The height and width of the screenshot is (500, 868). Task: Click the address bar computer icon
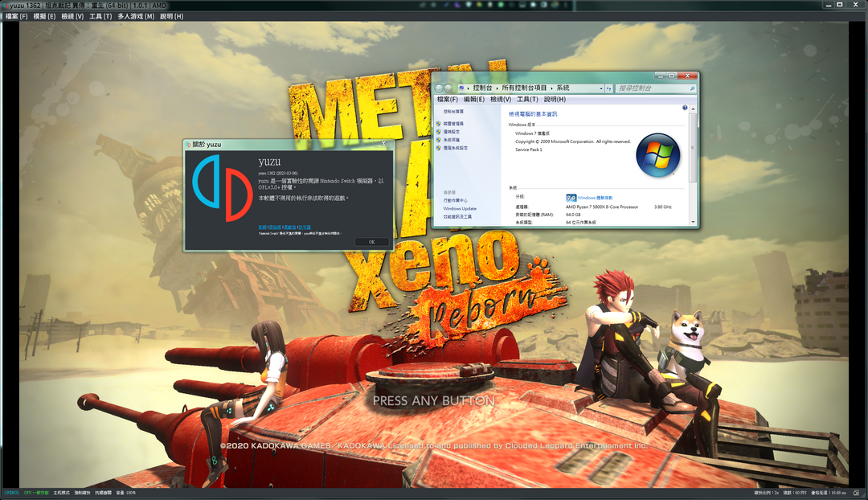(x=461, y=88)
